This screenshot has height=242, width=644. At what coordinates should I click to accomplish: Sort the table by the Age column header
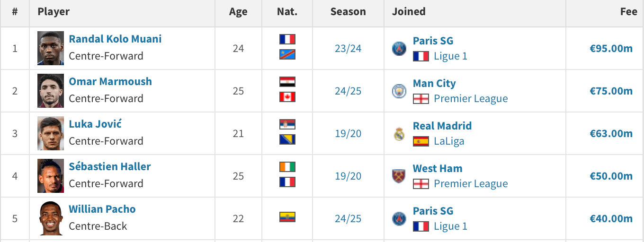pyautogui.click(x=238, y=12)
